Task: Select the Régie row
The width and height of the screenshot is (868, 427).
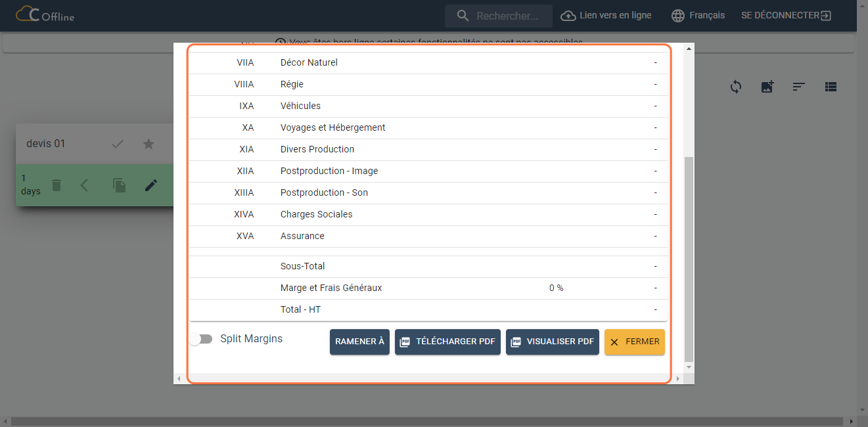Action: [428, 85]
